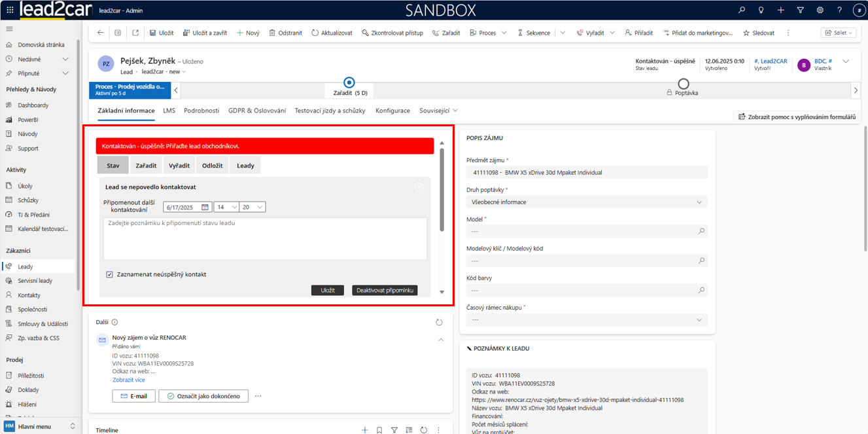This screenshot has width=868, height=434.
Task: Open the GDPR & Oslovování tab
Action: point(257,111)
